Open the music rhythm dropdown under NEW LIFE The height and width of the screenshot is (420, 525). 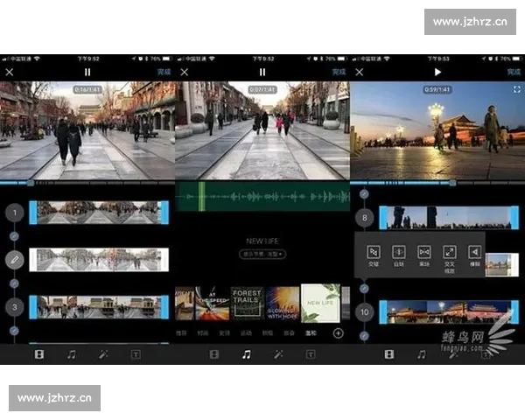(x=262, y=254)
